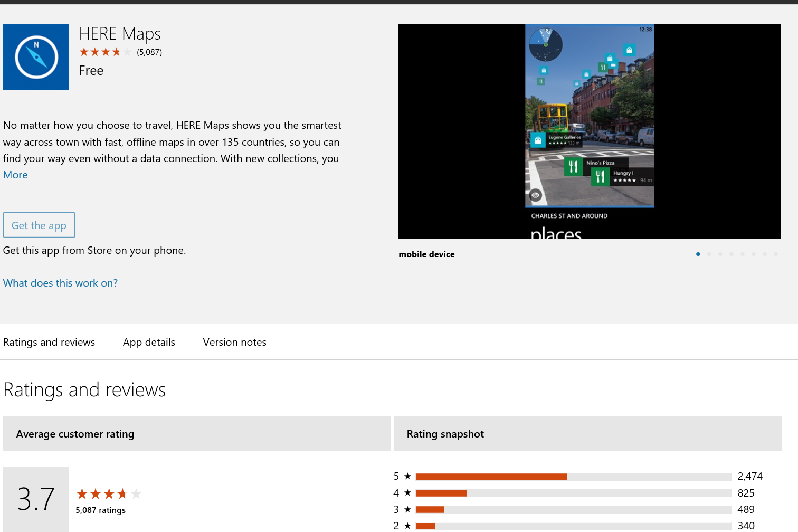Screen dimensions: 798x532
Task: Select the first screenshot carousel dot
Action: click(698, 254)
